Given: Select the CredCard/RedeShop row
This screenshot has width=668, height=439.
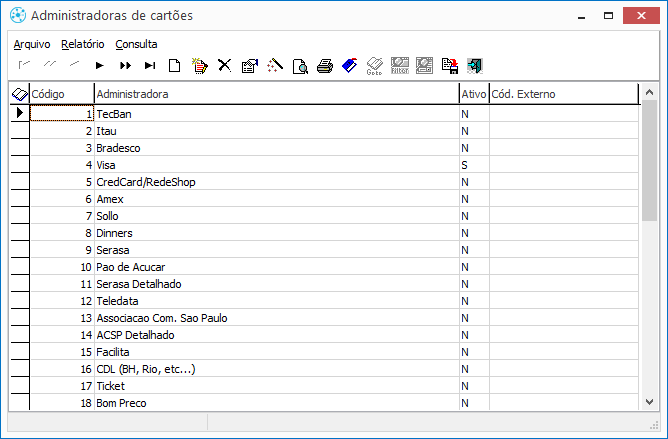Looking at the screenshot, I should [334, 182].
